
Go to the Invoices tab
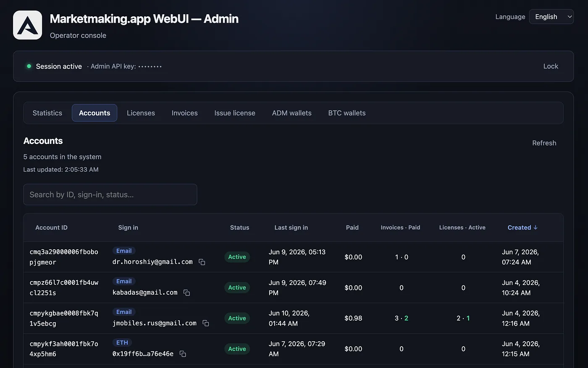click(x=185, y=113)
